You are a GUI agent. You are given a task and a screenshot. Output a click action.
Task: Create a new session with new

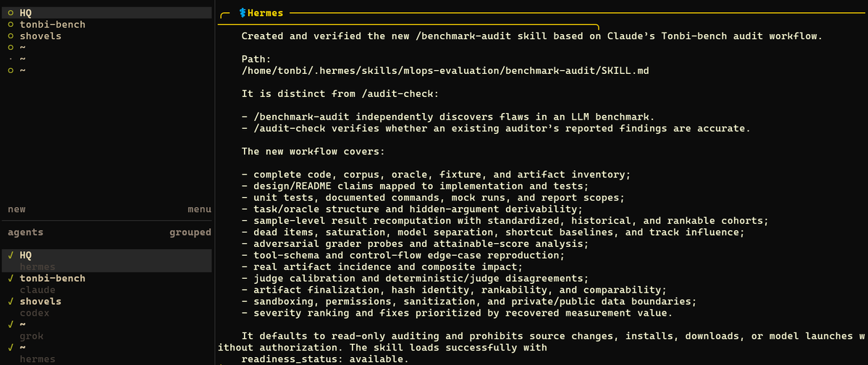tap(17, 209)
